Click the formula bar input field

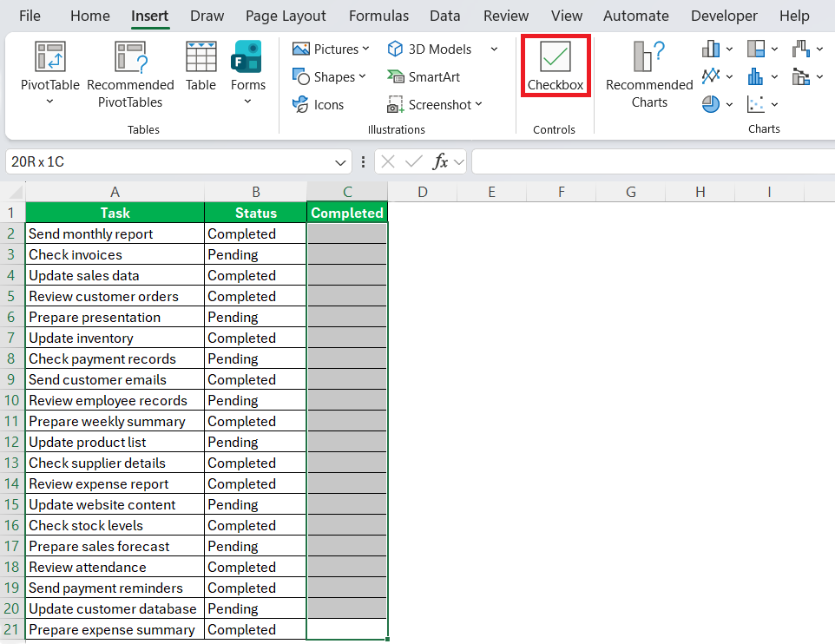click(x=654, y=161)
